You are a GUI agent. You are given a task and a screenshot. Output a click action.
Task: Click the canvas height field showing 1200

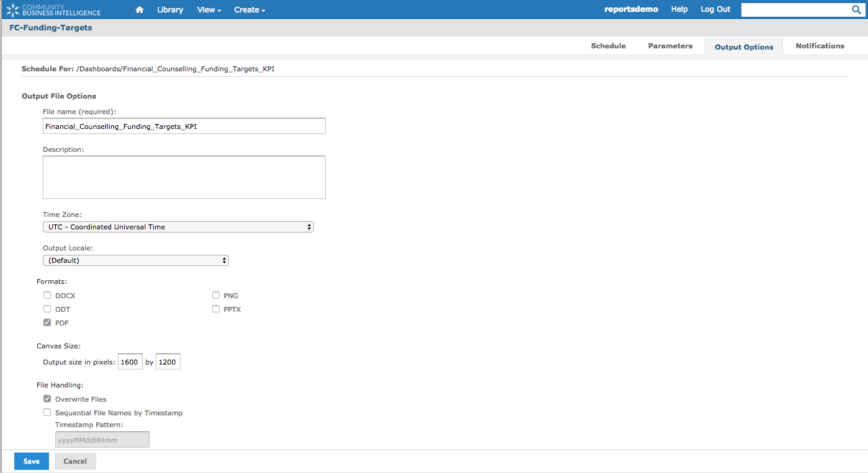pyautogui.click(x=168, y=362)
